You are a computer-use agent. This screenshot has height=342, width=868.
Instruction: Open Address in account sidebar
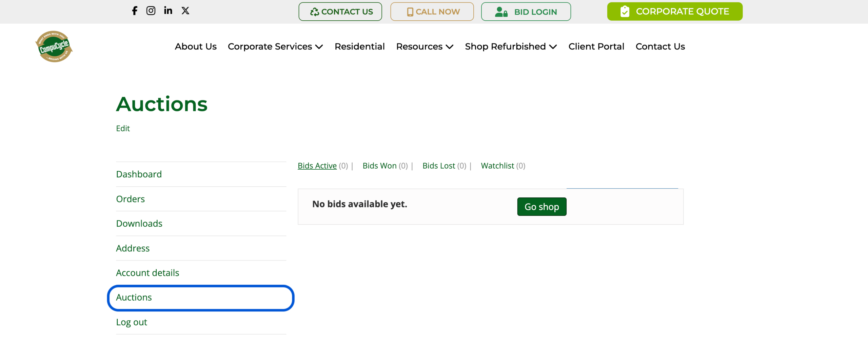[201, 248]
